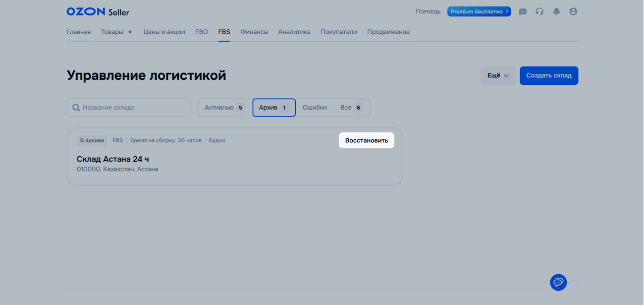Select the Все warehouses filter
Viewport: 644px width, 305px height.
coord(351,108)
